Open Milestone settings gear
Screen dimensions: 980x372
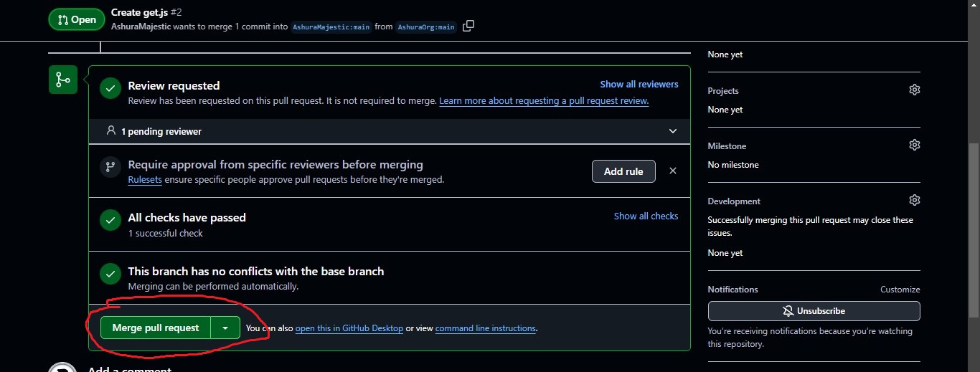coord(914,145)
